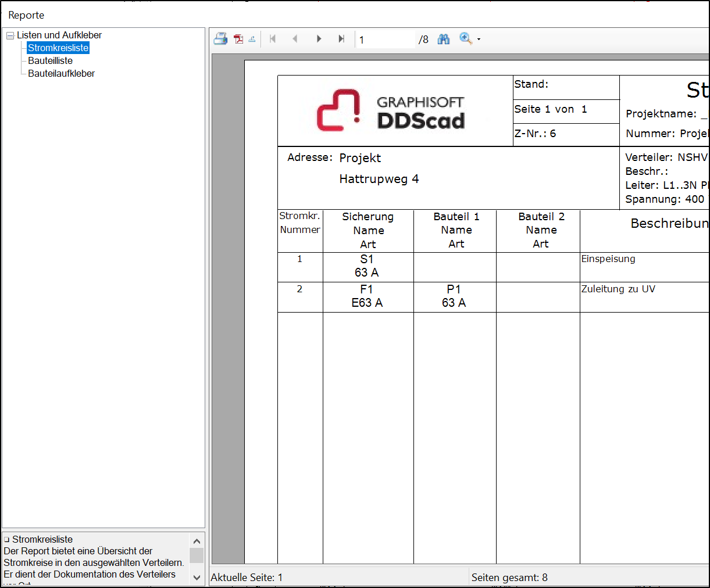This screenshot has width=710, height=588.
Task: Click the 'Sicherung Name Art' column header
Action: [x=368, y=231]
